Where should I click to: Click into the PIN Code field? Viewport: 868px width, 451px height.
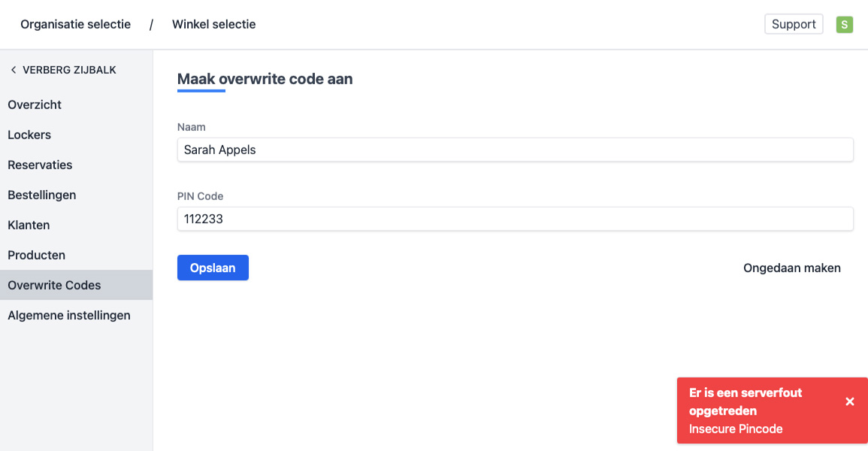tap(515, 219)
